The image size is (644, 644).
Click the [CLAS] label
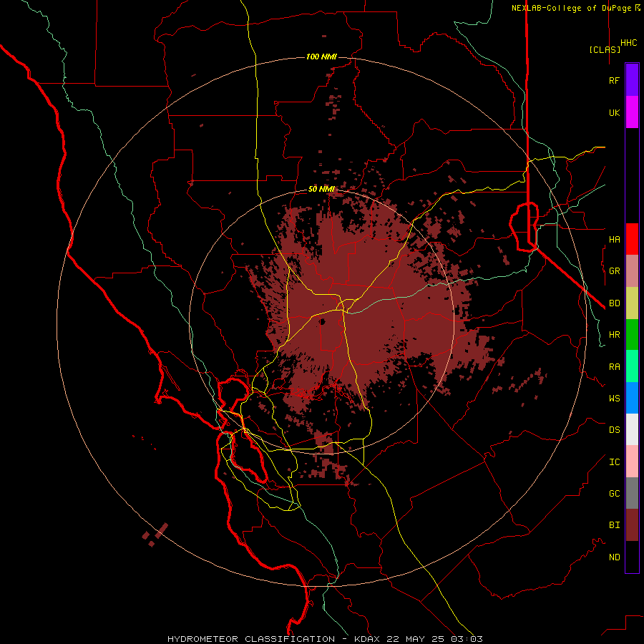(605, 49)
